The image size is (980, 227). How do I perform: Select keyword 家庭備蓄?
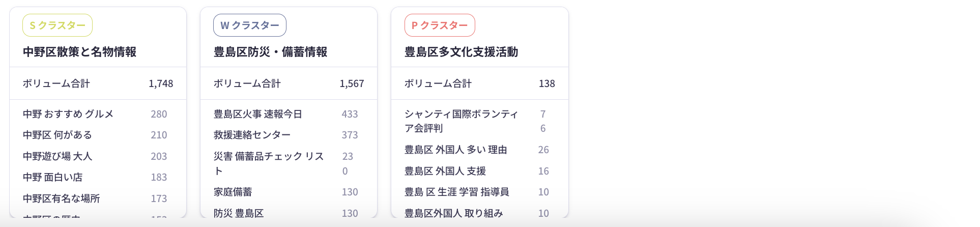[x=233, y=192]
